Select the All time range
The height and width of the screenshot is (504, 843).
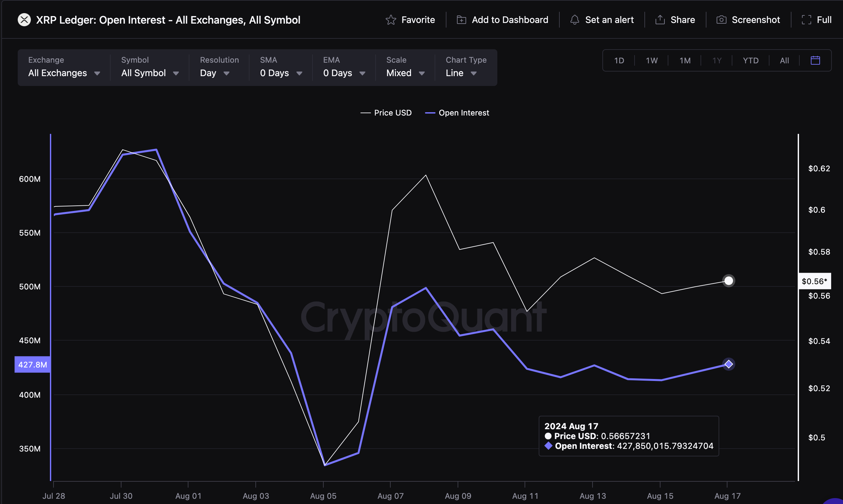tap(784, 61)
